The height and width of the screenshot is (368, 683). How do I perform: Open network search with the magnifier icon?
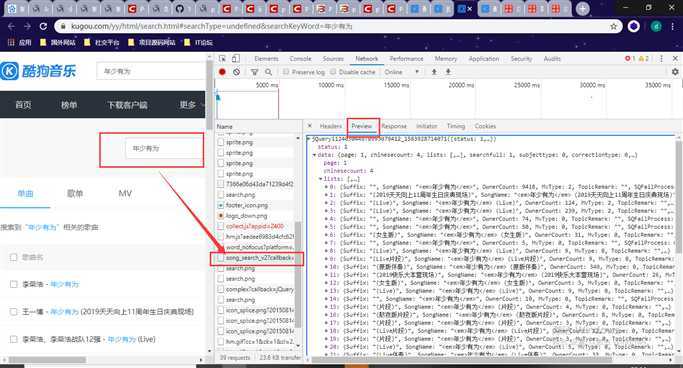(268, 72)
